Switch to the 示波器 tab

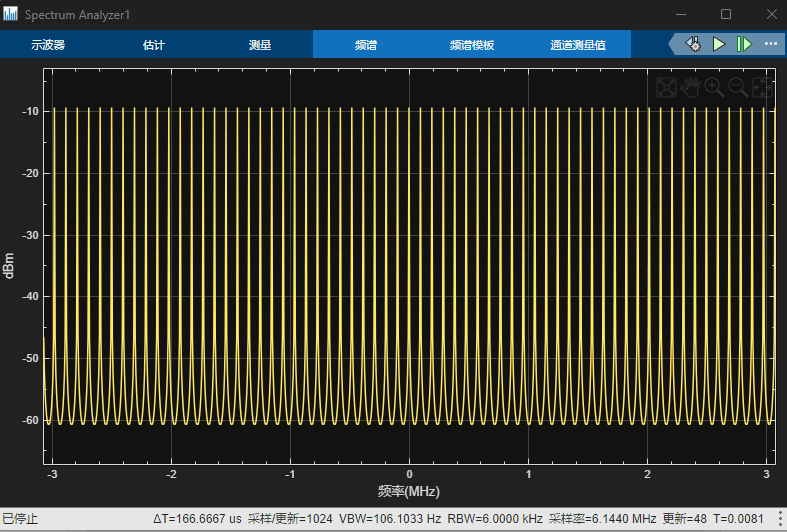48,45
